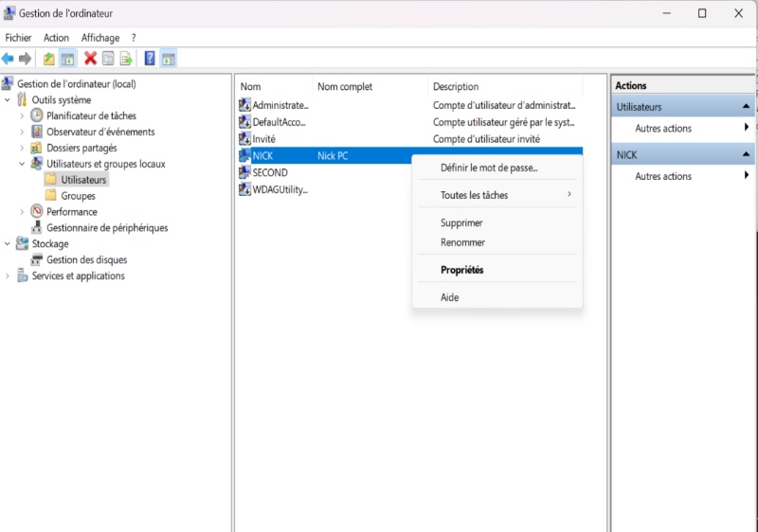Click the Administrateur user account icon
Image resolution: width=758 pixels, height=532 pixels.
click(x=244, y=106)
